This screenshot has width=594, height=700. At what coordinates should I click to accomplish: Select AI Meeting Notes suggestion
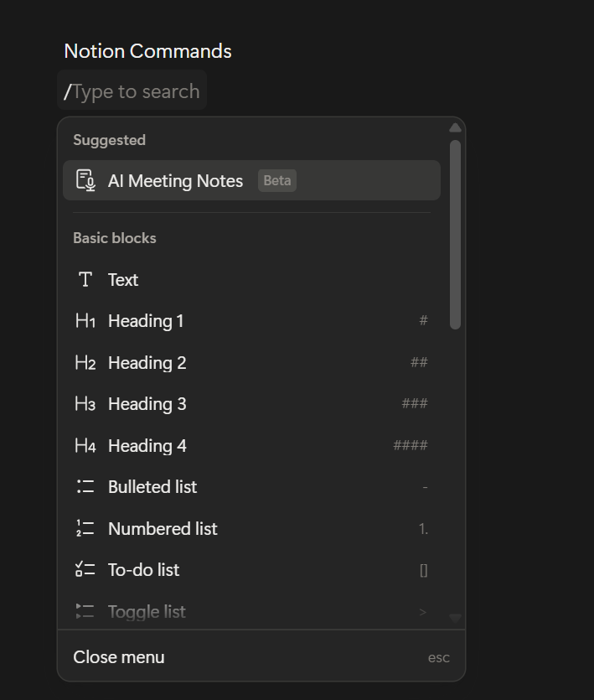tap(175, 181)
